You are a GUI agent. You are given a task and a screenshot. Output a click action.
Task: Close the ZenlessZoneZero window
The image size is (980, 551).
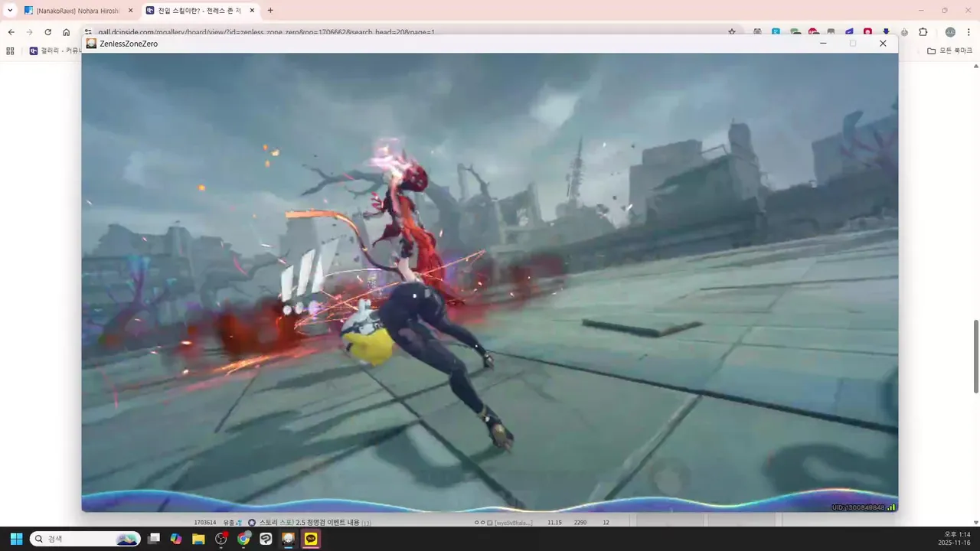[x=883, y=44]
